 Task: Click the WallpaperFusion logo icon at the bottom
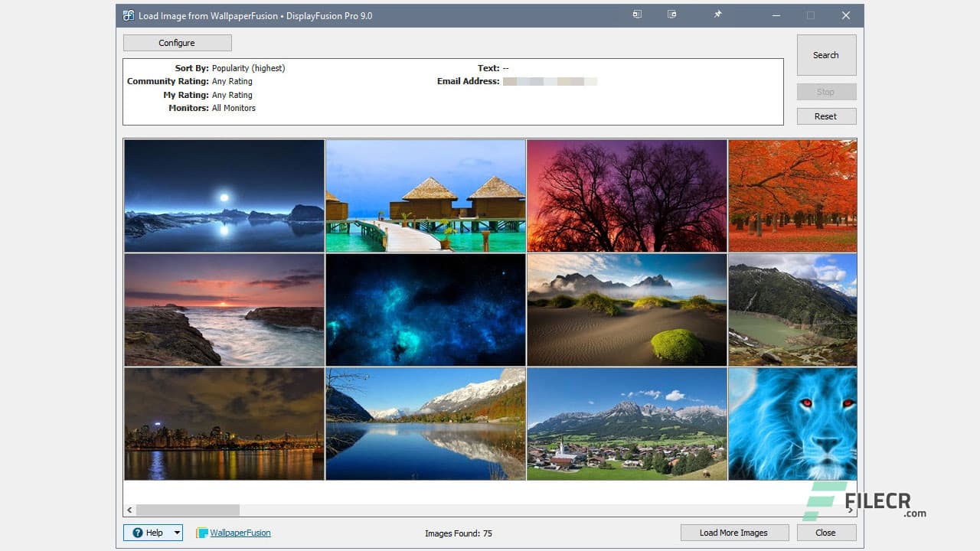[201, 533]
